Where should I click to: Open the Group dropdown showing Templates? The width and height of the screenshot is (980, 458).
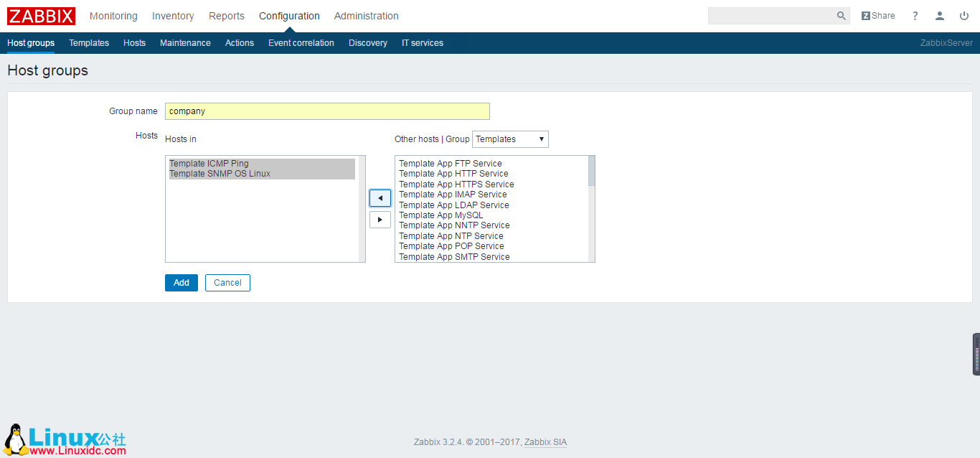[509, 139]
